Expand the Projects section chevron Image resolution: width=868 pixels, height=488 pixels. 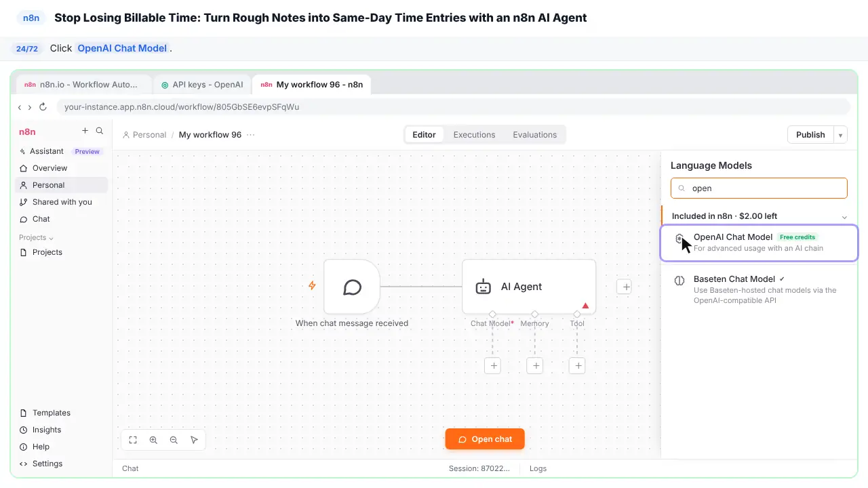51,238
